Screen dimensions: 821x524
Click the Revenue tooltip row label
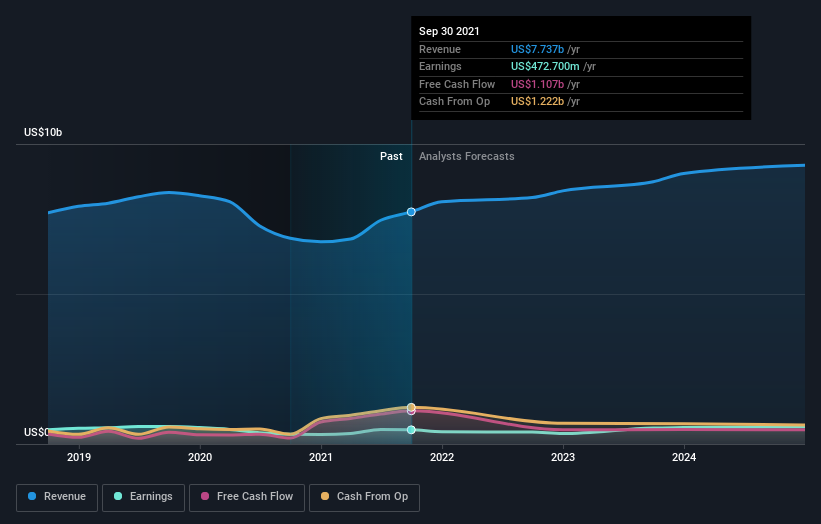tap(440, 49)
